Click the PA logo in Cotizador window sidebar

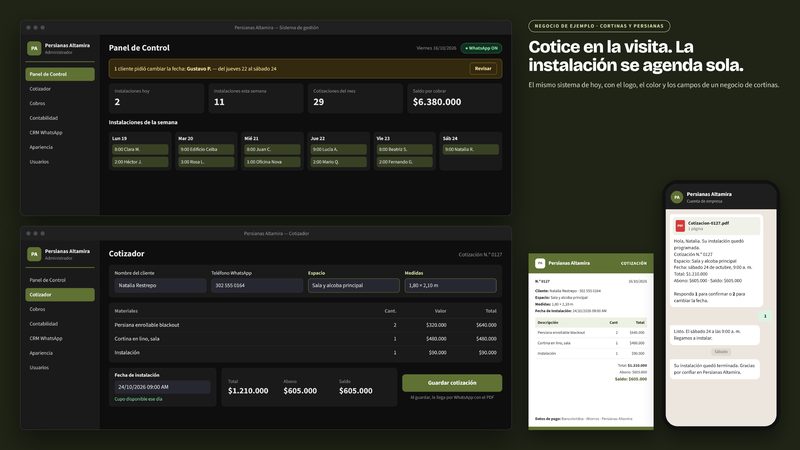[x=34, y=254]
